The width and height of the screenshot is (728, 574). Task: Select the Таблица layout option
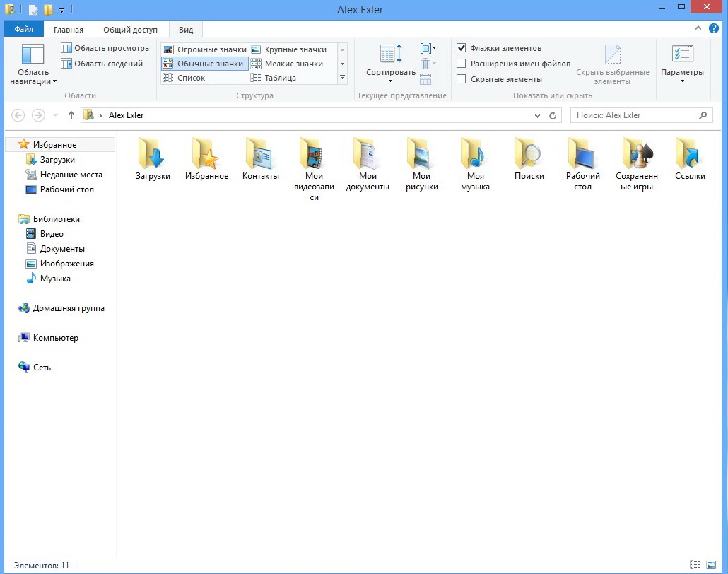[280, 78]
